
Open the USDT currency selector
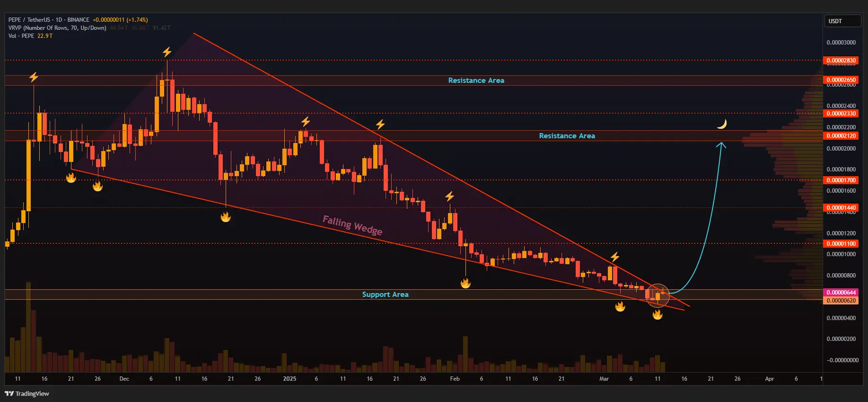(x=842, y=21)
